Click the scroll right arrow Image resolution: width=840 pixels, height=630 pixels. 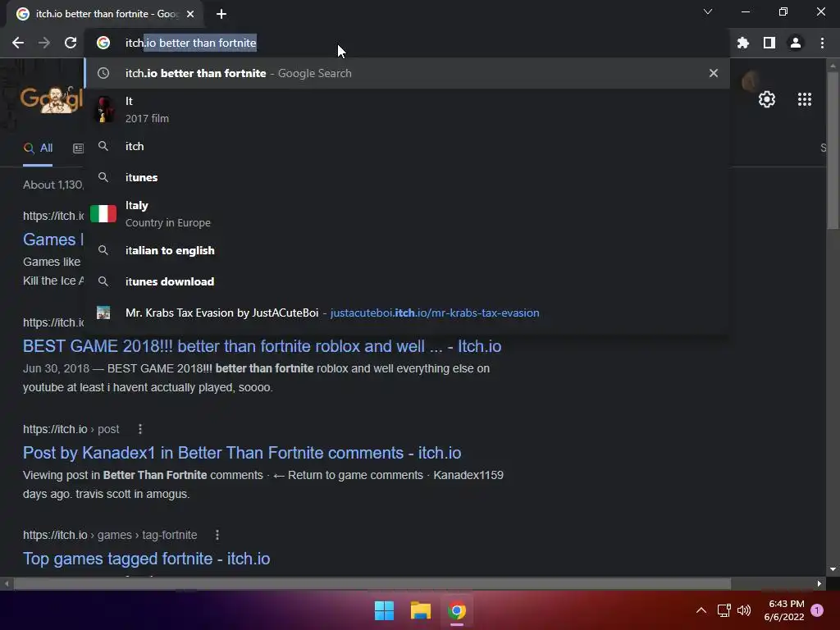coord(819,583)
